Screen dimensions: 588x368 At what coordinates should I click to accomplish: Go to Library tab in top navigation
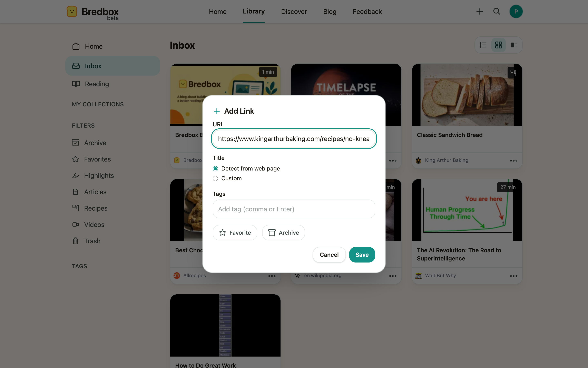tap(254, 11)
